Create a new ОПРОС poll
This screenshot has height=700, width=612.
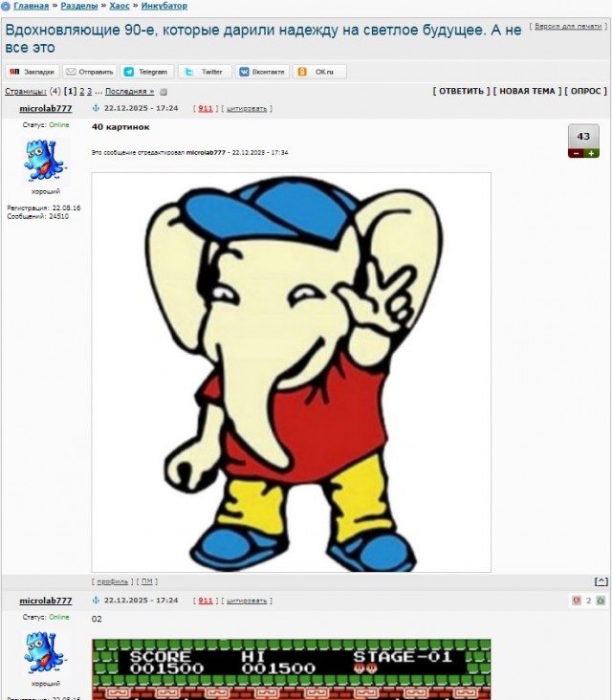(x=585, y=91)
